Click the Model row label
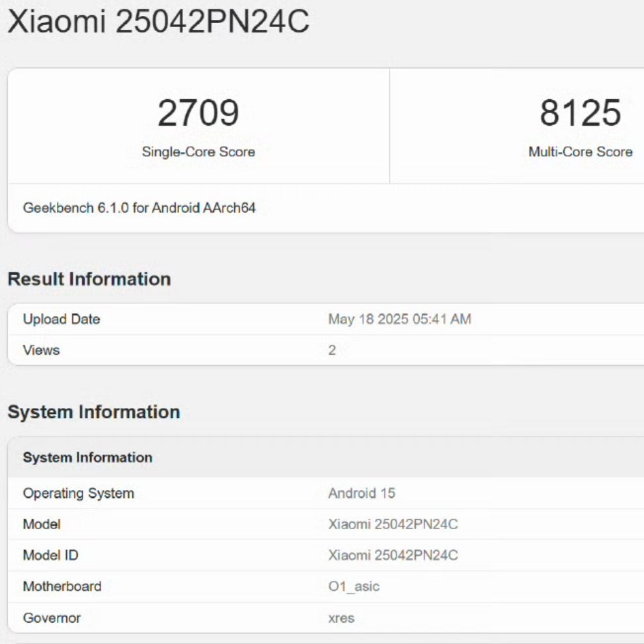 pos(42,524)
